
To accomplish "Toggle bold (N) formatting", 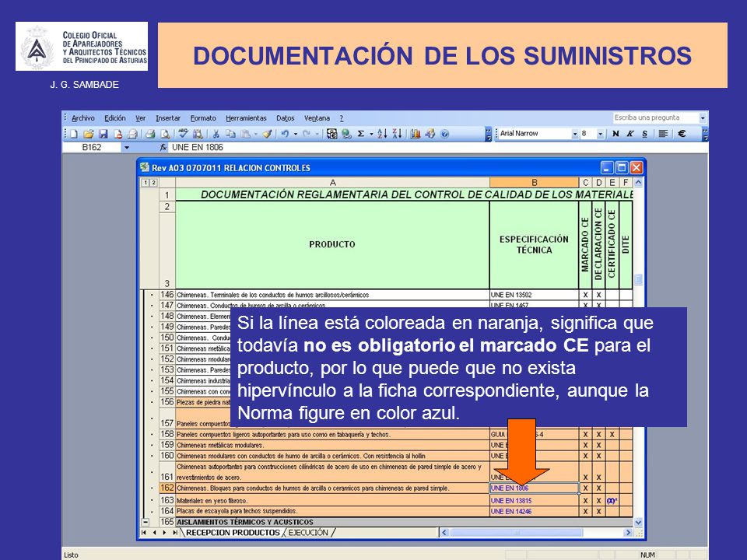I will coord(615,134).
